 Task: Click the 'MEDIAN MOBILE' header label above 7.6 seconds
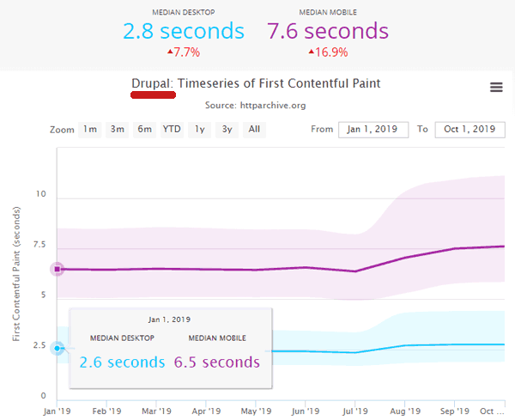[x=328, y=13]
